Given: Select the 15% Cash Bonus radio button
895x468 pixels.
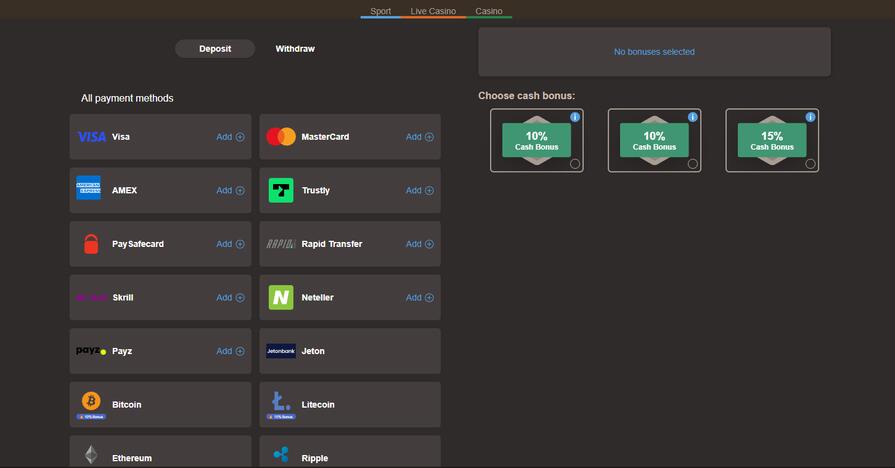Looking at the screenshot, I should [810, 164].
